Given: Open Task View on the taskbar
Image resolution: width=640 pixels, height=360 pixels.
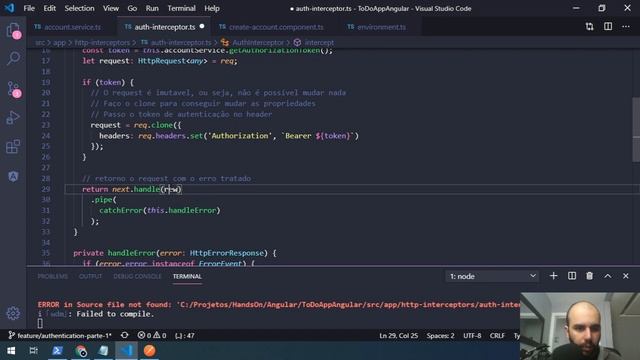Looking at the screenshot, I should [x=34, y=351].
